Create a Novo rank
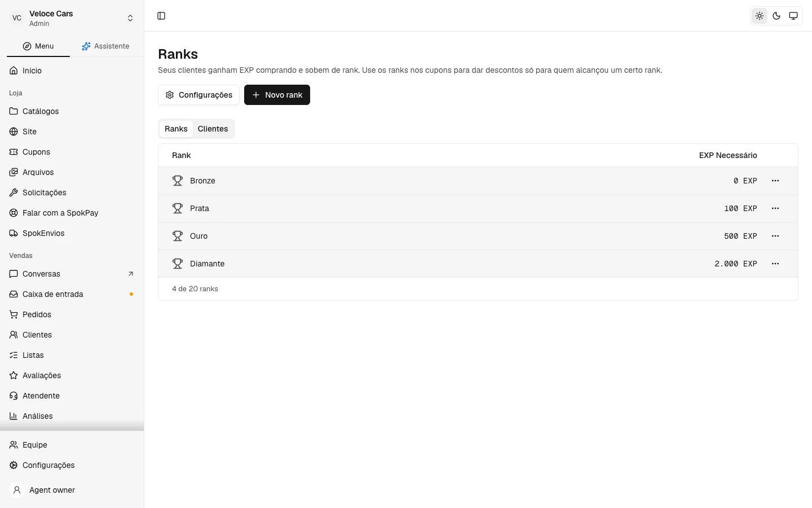Screen dimensions: 812x508 pos(277,95)
